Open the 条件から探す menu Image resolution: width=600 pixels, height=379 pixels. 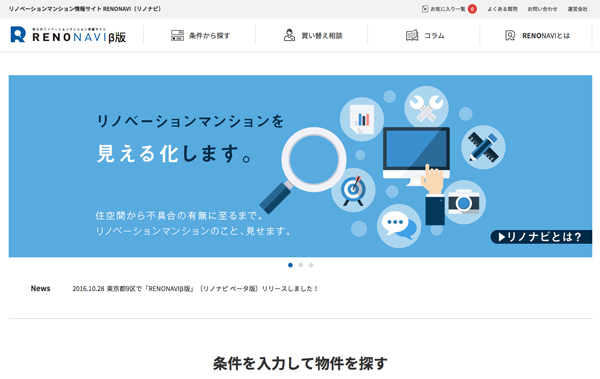click(200, 36)
